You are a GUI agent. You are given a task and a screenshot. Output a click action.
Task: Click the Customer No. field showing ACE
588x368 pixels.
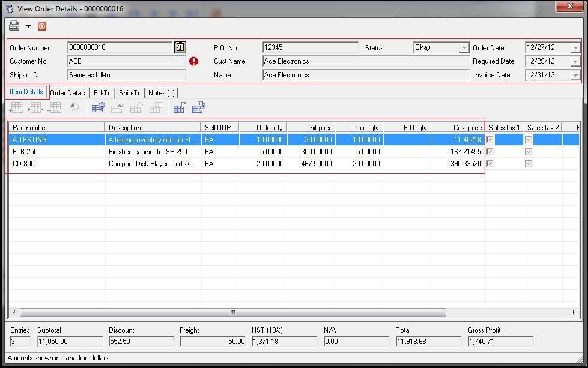(x=126, y=61)
